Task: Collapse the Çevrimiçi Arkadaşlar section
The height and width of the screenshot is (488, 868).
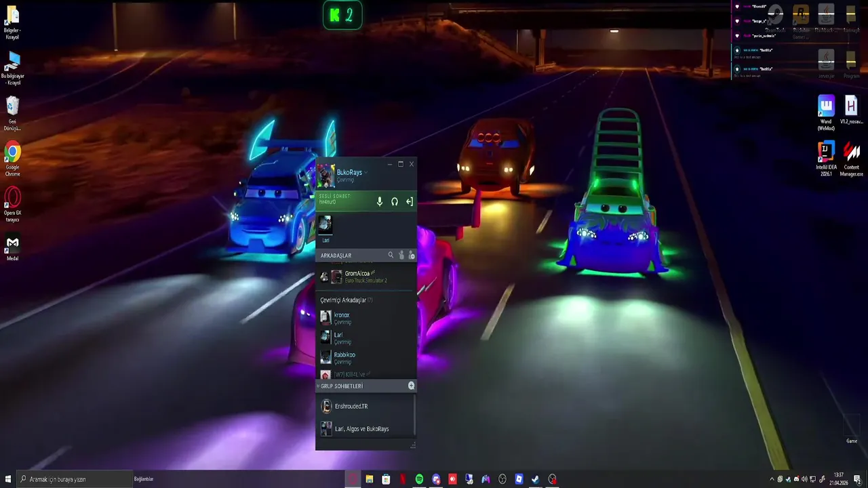Action: pos(346,300)
